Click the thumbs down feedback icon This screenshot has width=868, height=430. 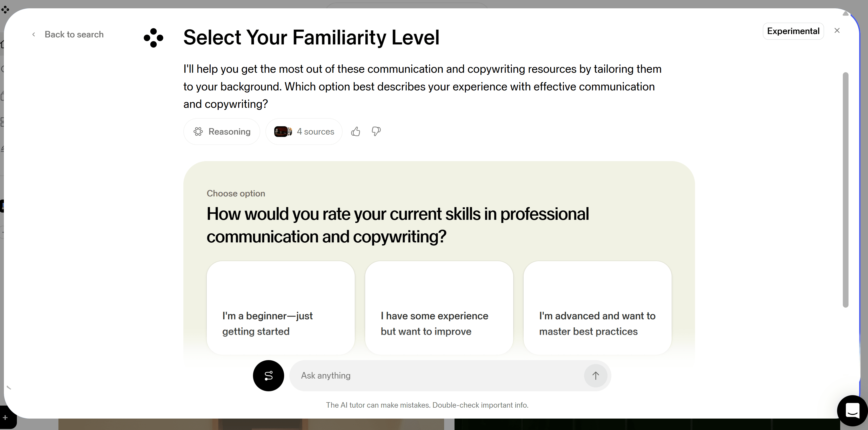tap(376, 131)
